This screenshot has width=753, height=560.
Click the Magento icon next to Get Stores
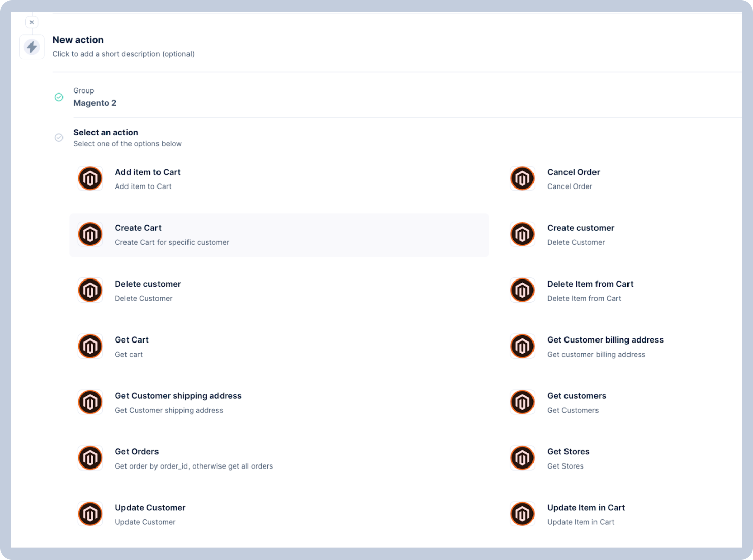point(522,458)
